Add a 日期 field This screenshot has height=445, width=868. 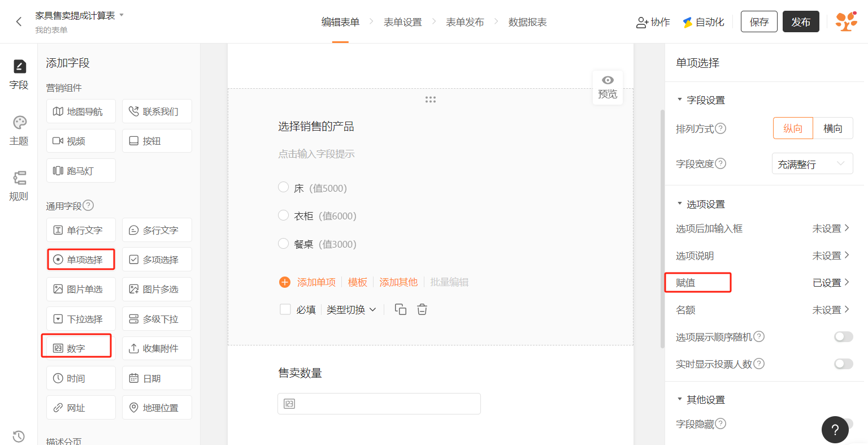point(157,378)
